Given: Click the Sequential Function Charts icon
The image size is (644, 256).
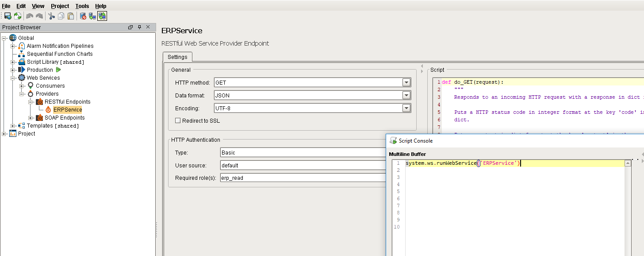Looking at the screenshot, I should [x=22, y=54].
